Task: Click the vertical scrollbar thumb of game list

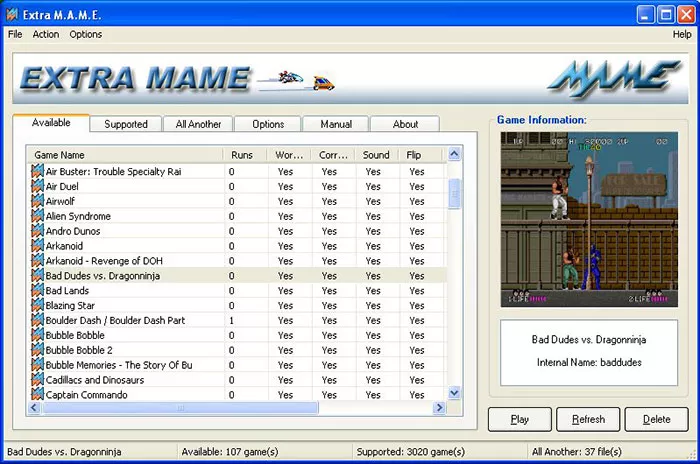Action: [454, 193]
